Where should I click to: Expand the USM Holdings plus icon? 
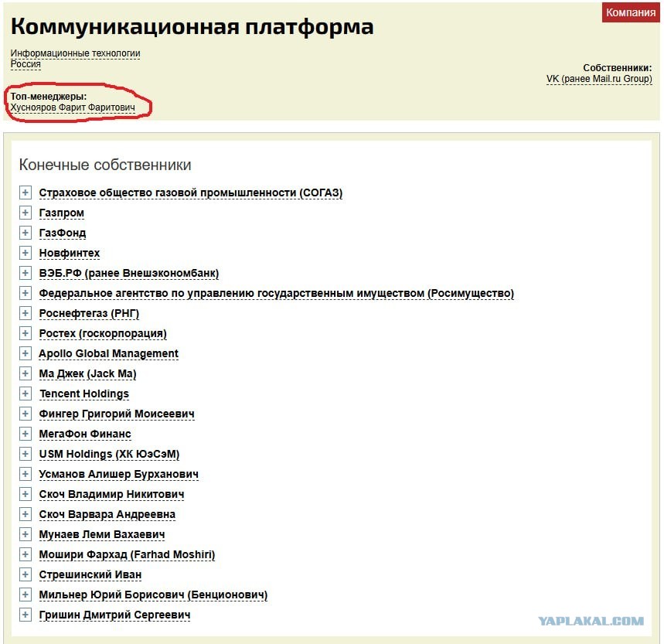pos(25,454)
